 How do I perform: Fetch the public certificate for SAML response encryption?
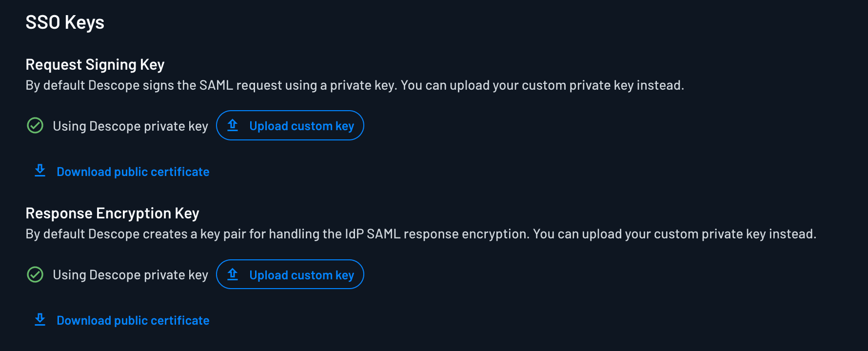pyautogui.click(x=133, y=320)
